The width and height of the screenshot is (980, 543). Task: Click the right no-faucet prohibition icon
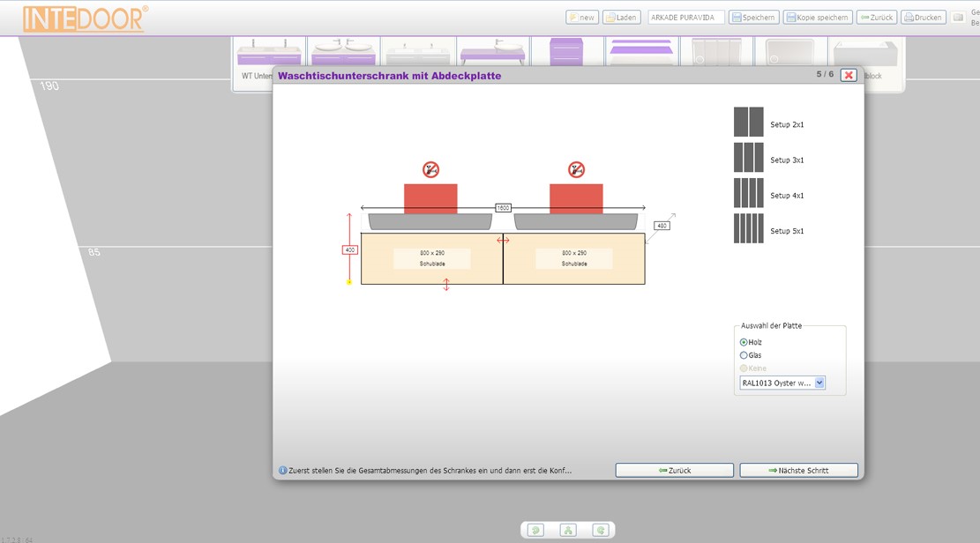tap(576, 169)
